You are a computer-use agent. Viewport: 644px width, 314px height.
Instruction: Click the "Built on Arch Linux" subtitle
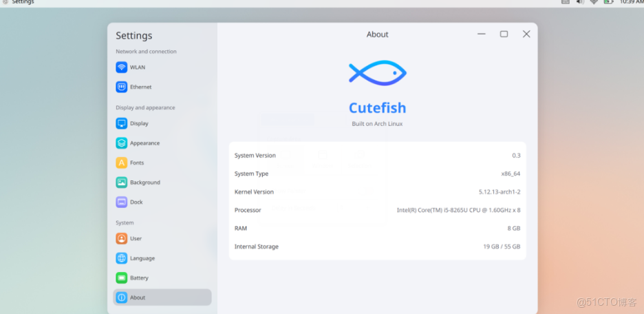coord(377,124)
